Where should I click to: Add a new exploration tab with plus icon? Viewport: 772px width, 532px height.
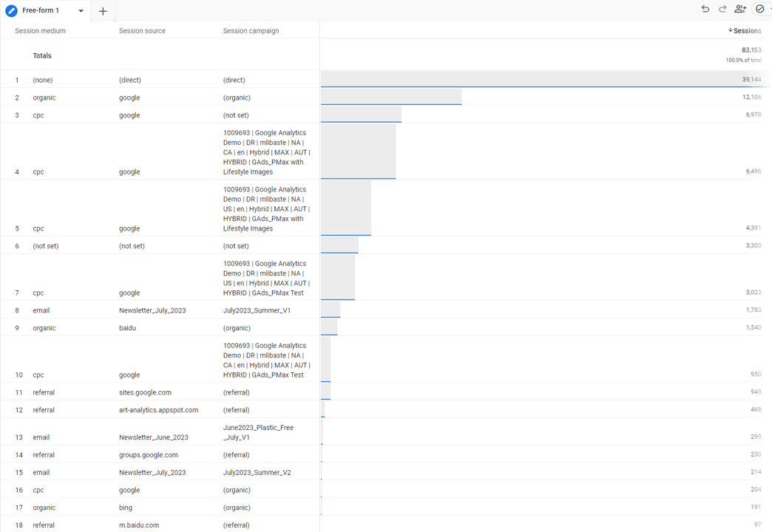(x=103, y=11)
